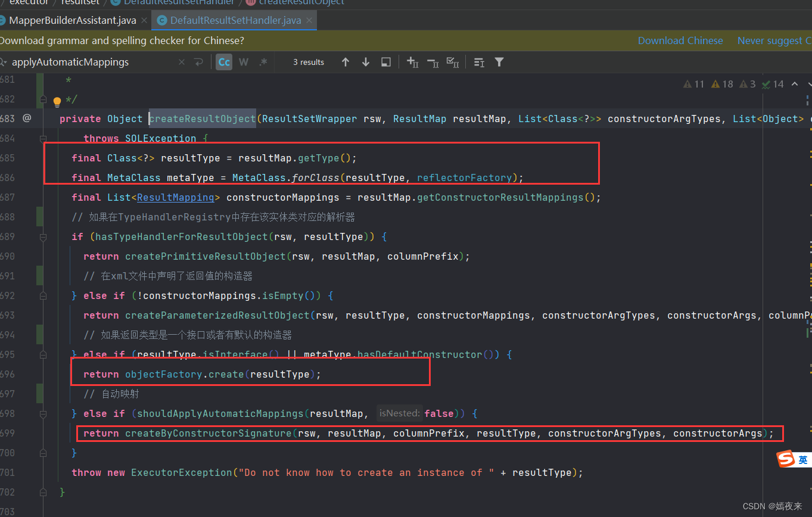Click the 18 warnings indicator
The height and width of the screenshot is (517, 812).
click(x=722, y=84)
